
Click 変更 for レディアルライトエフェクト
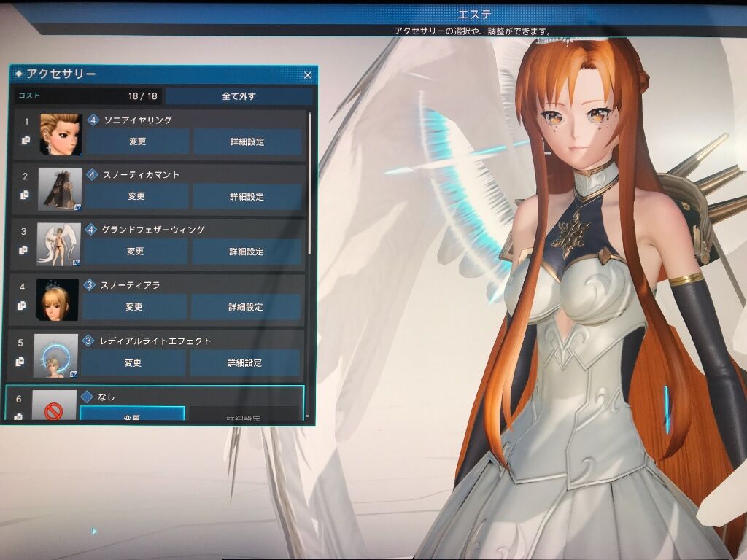[x=133, y=363]
